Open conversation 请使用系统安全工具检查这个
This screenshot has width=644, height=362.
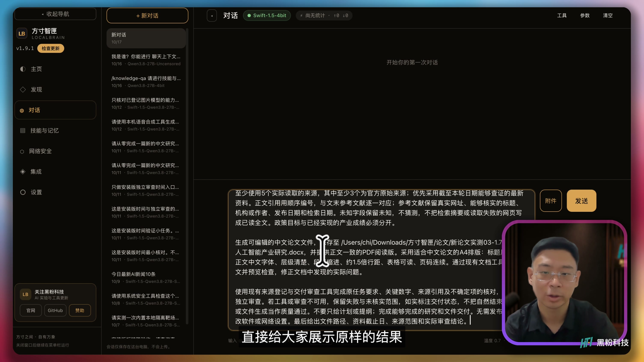click(x=146, y=299)
